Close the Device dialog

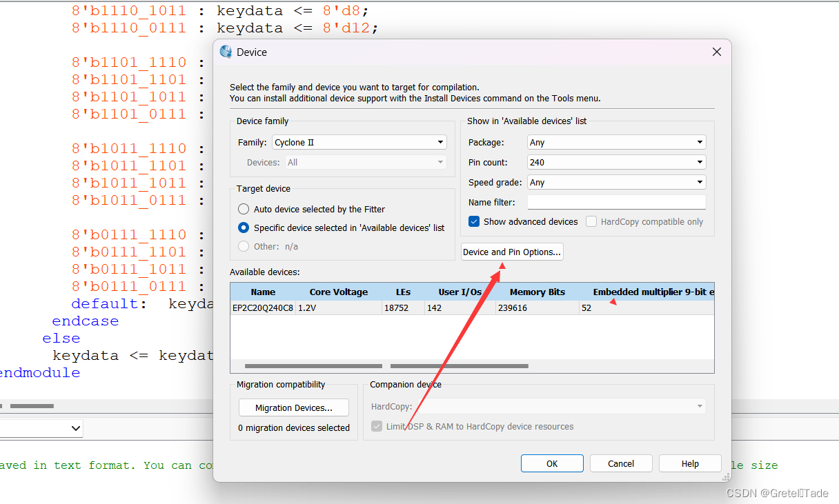(x=716, y=52)
